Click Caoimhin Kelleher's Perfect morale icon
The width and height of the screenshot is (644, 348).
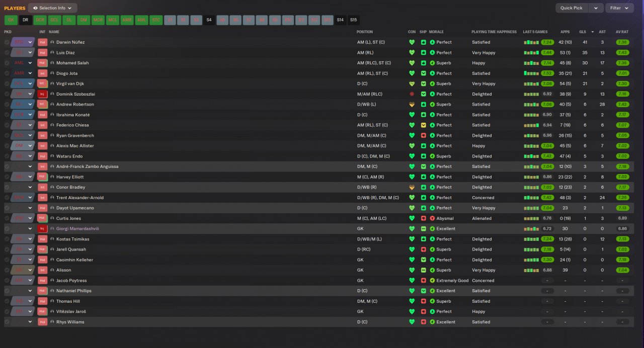pyautogui.click(x=432, y=260)
